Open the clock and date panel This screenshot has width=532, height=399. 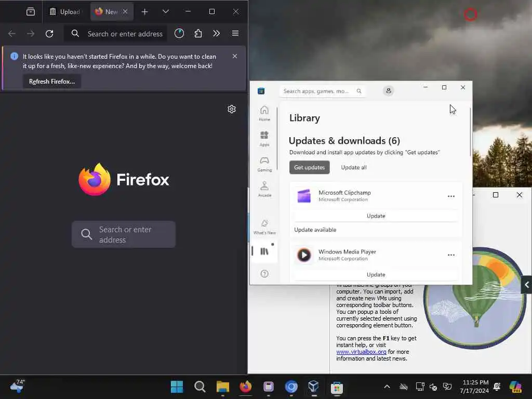coord(474,387)
